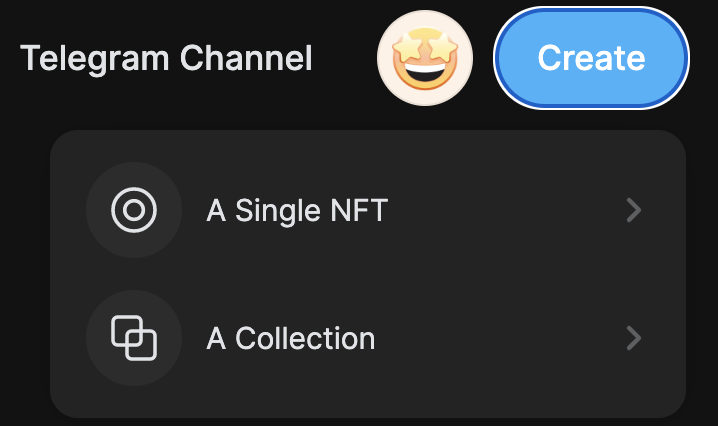Viewport: 718px width, 426px height.
Task: Tap the round icon beside A Single NFT
Action: pos(134,210)
